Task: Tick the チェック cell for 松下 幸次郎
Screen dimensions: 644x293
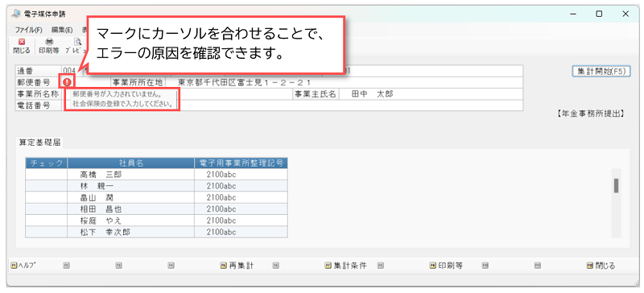Action: [x=47, y=232]
